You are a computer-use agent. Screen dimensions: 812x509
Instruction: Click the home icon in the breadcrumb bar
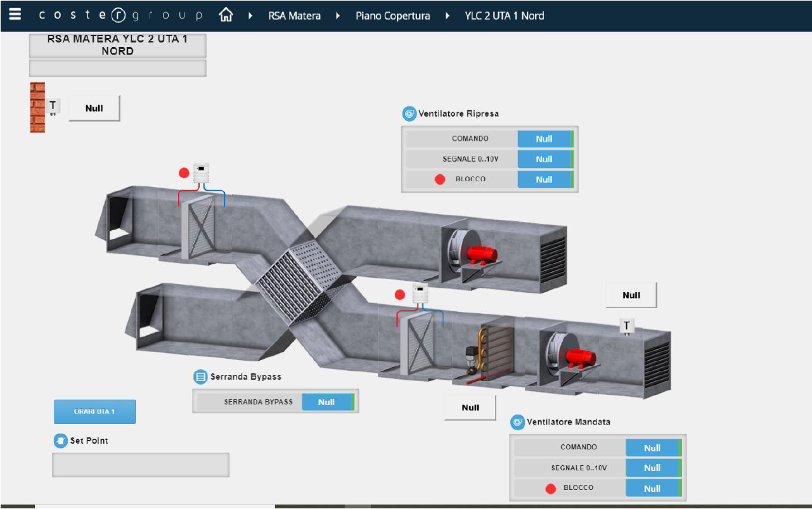(x=227, y=14)
